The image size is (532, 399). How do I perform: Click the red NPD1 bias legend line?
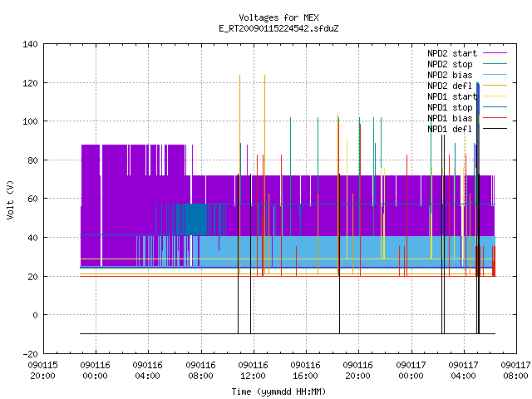495,118
